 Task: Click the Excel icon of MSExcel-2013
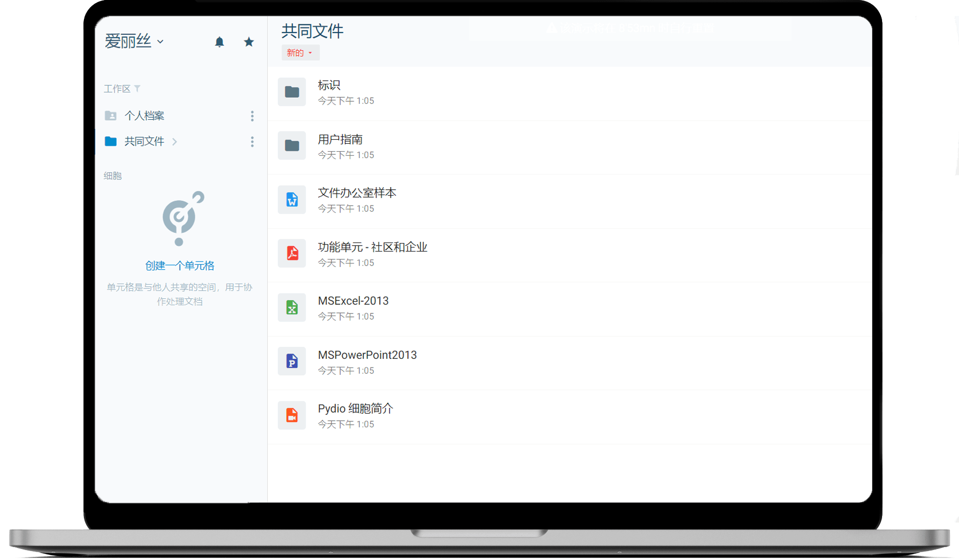point(292,307)
